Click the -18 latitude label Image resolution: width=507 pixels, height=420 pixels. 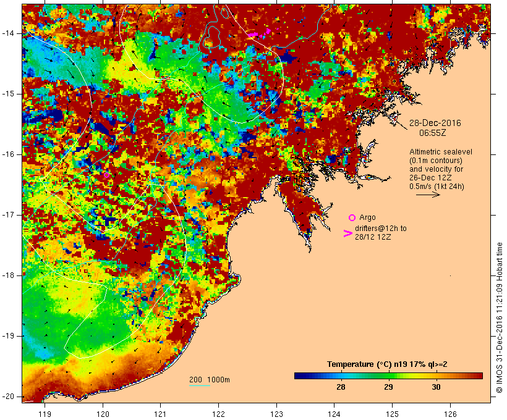coord(8,275)
